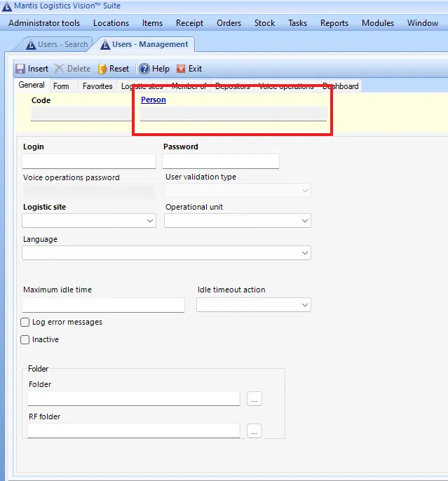Open the Operational unit dropdown

tap(305, 221)
